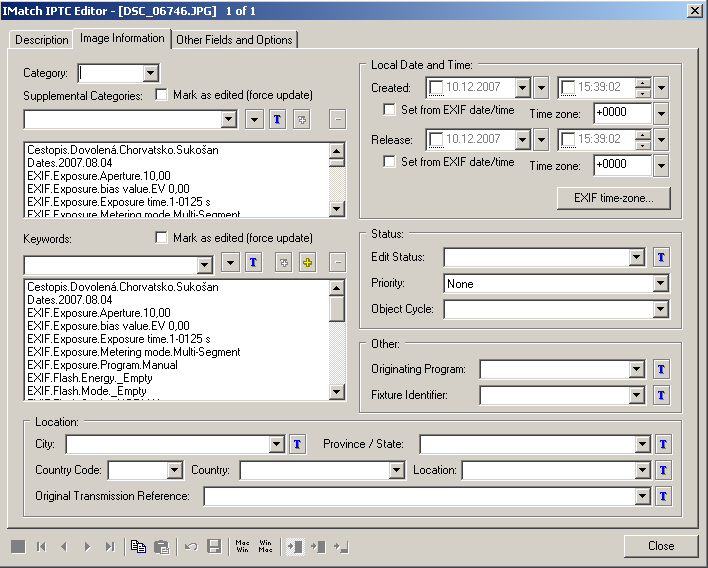Paste IPTC data with the clipboard icon
The image size is (708, 568).
point(161,547)
